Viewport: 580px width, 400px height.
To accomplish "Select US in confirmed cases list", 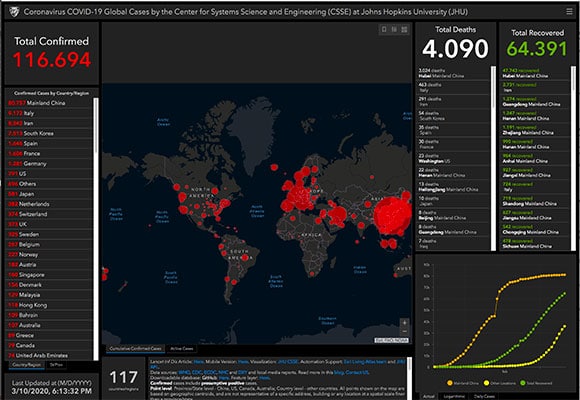I will (x=49, y=174).
